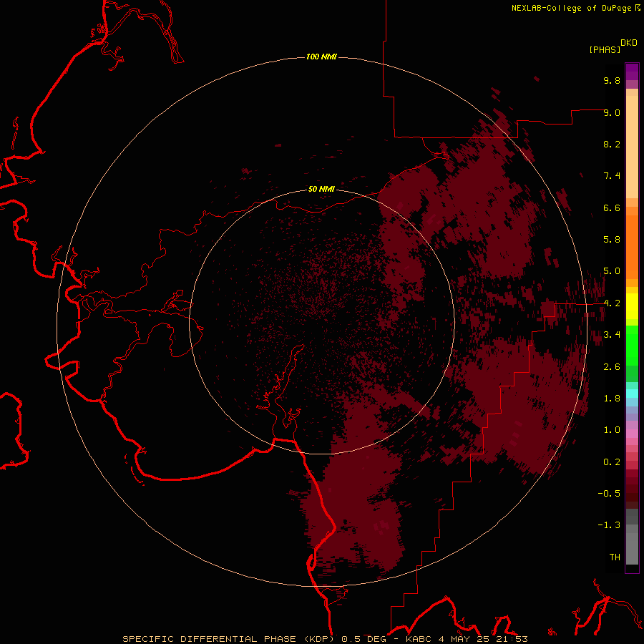Screen dimensions: 644x644
Task: Click the 0.2 color scale value
Action: [612, 462]
